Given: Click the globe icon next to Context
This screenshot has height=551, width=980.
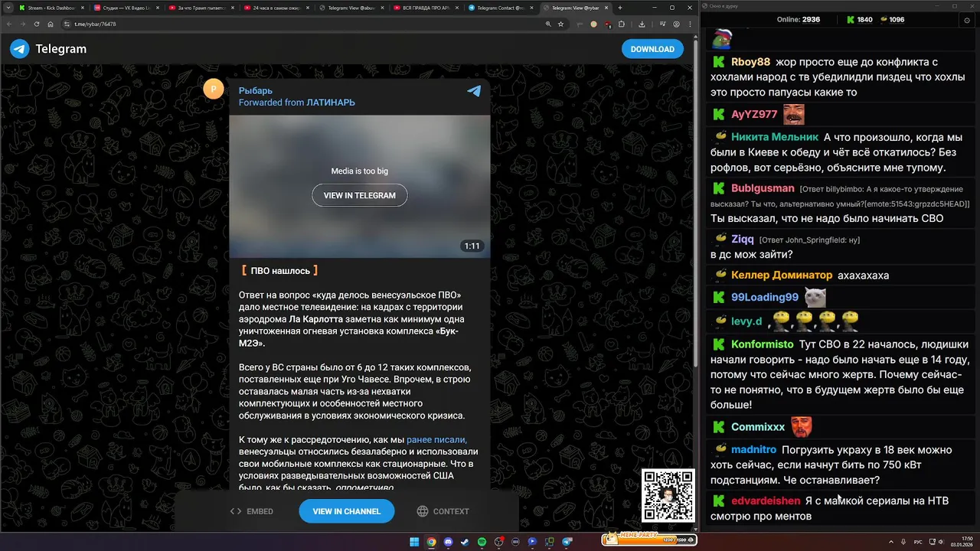Looking at the screenshot, I should pos(422,511).
